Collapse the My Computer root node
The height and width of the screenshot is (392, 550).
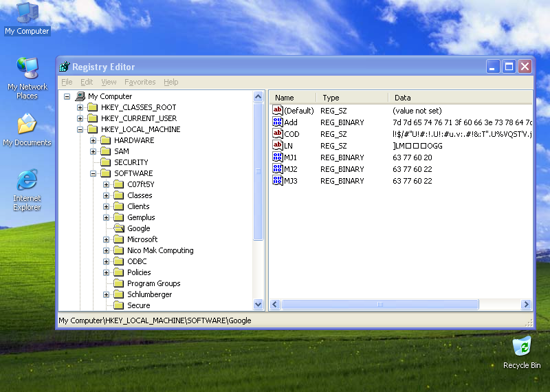(x=67, y=96)
